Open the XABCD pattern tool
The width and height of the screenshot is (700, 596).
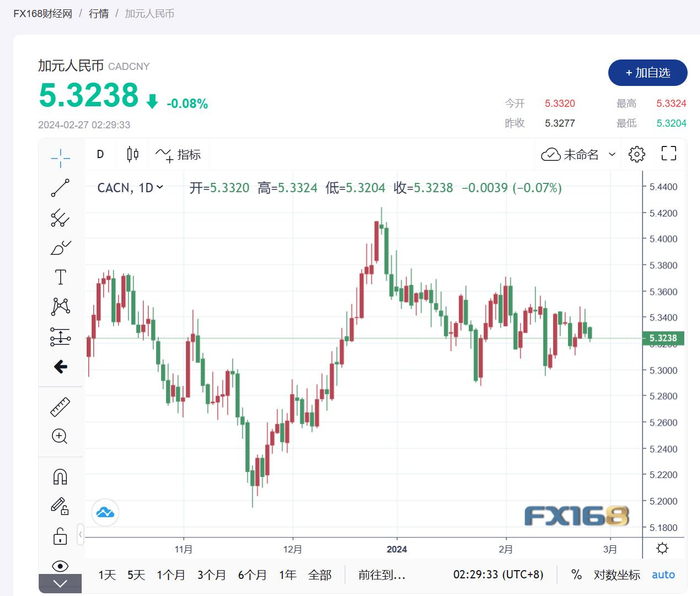(60, 307)
